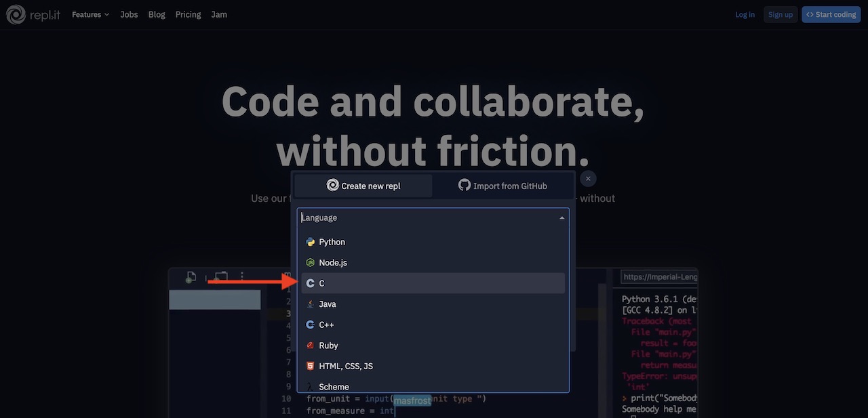Click the Start coding button
The height and width of the screenshot is (418, 868).
pos(831,14)
